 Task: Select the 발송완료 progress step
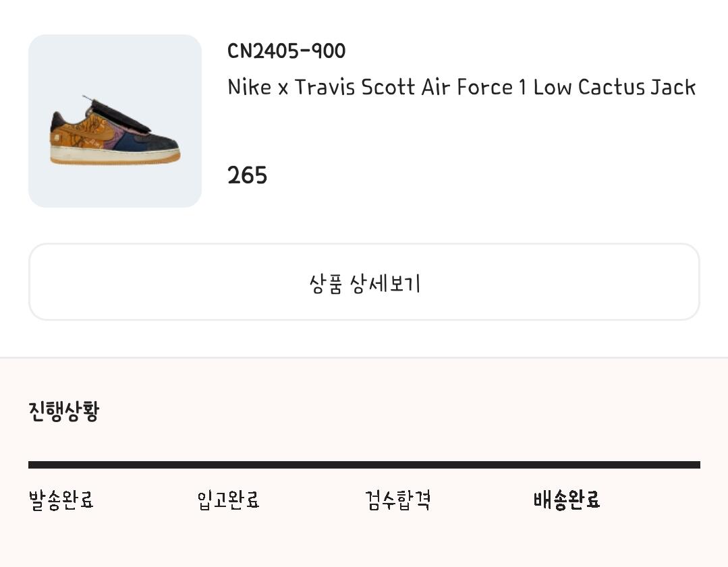(61, 500)
